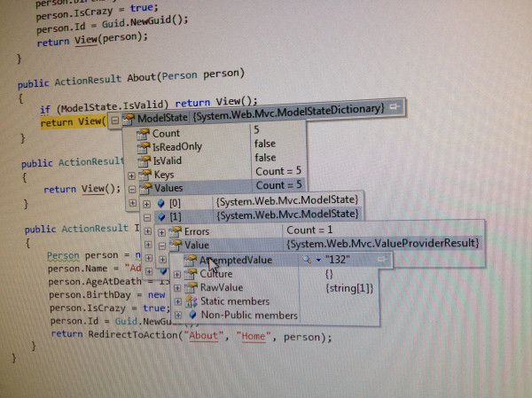Click the "Home" string in RedirectToAction
The image size is (532, 398).
point(254,336)
